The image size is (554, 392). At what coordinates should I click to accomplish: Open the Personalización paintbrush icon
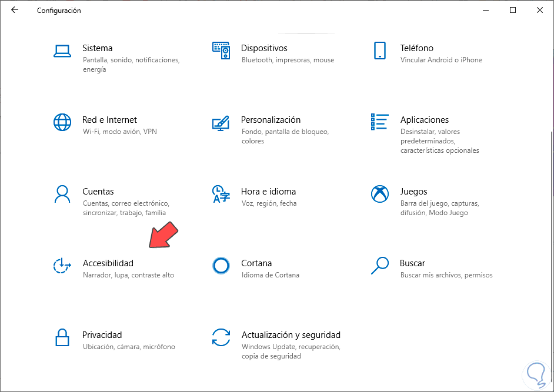pos(221,123)
